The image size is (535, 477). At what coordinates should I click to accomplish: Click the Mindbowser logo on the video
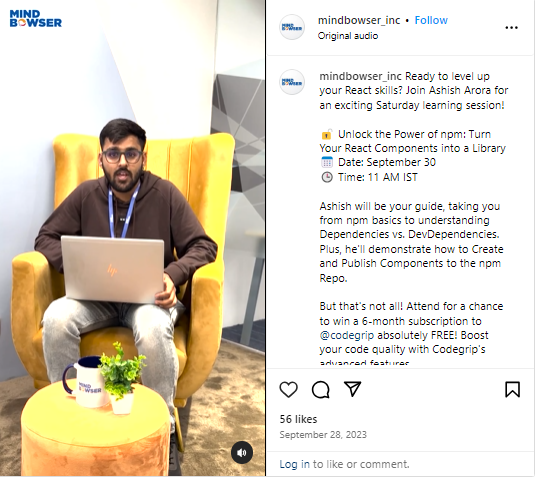[35, 18]
